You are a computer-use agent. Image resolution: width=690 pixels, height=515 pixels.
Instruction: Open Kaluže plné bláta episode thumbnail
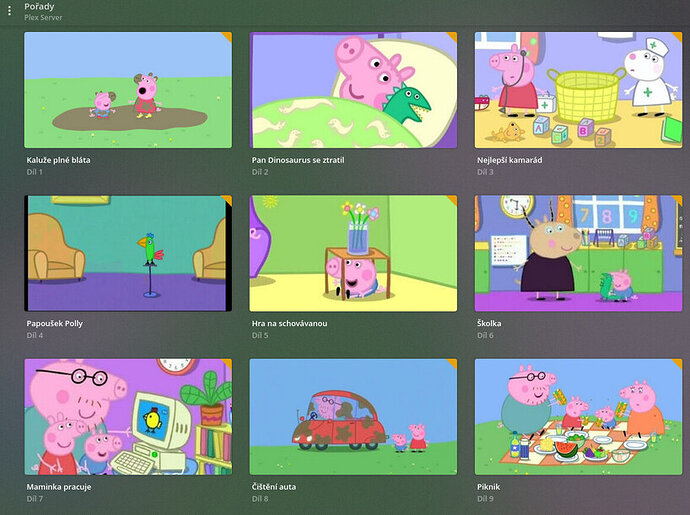(x=128, y=90)
